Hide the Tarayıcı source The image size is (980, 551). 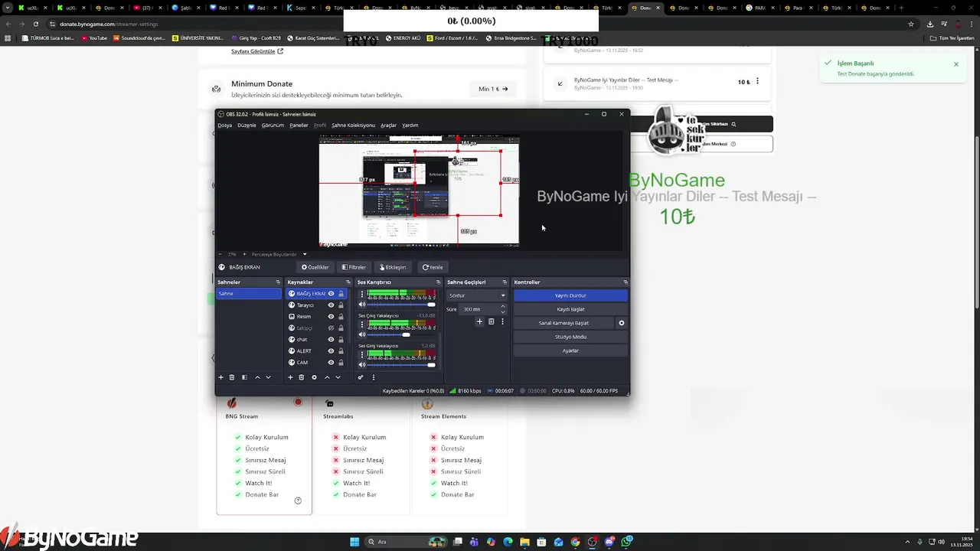coord(331,305)
